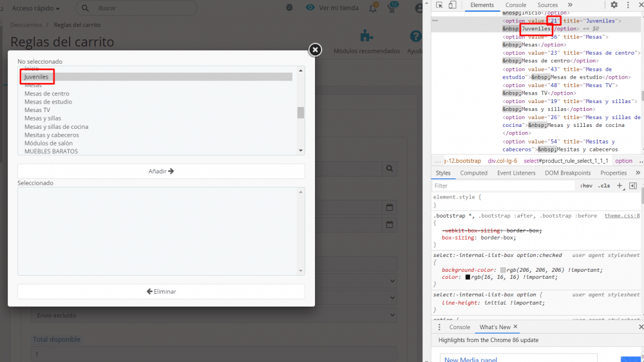The height and width of the screenshot is (362, 644).
Task: Click the select#product_rule_select_1_1_1 breadcrumb
Action: click(x=565, y=161)
